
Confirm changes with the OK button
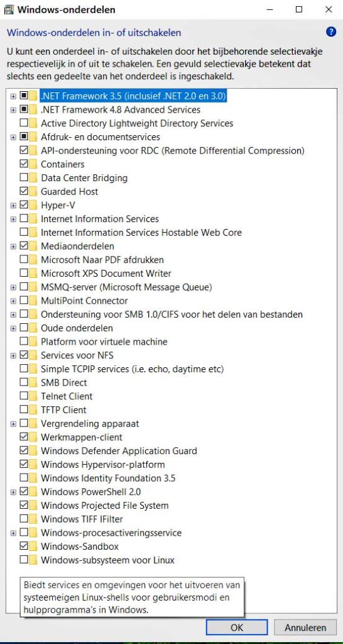237,628
